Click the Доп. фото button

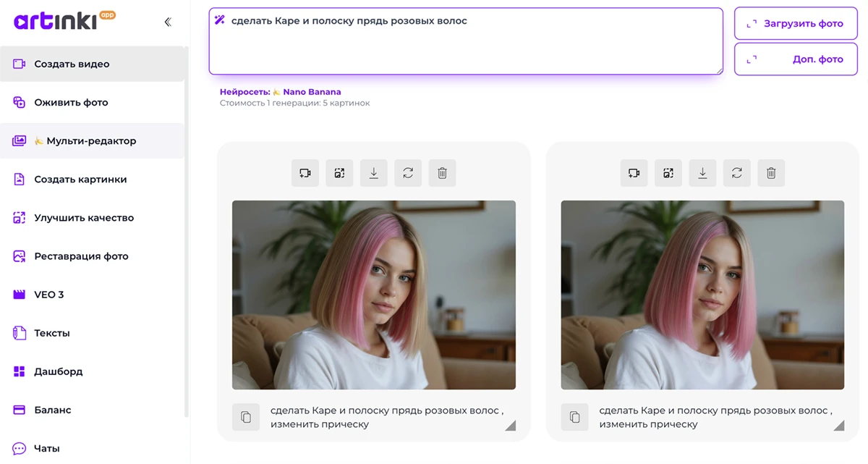[795, 59]
